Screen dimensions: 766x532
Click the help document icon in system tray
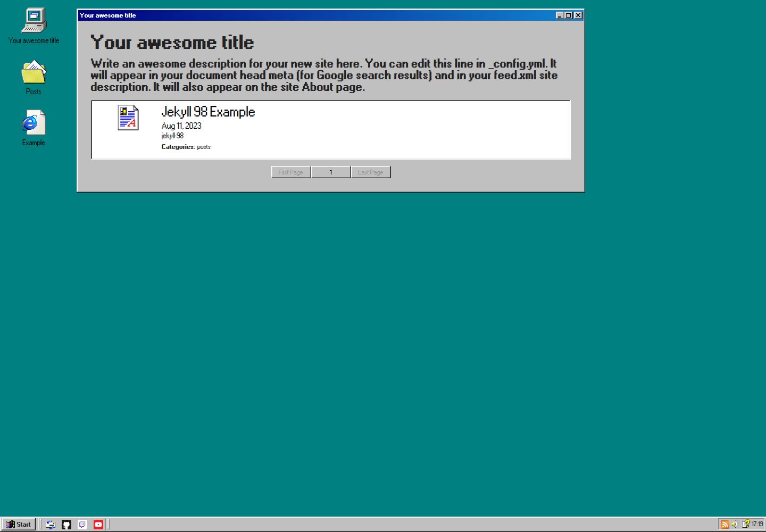(x=746, y=525)
